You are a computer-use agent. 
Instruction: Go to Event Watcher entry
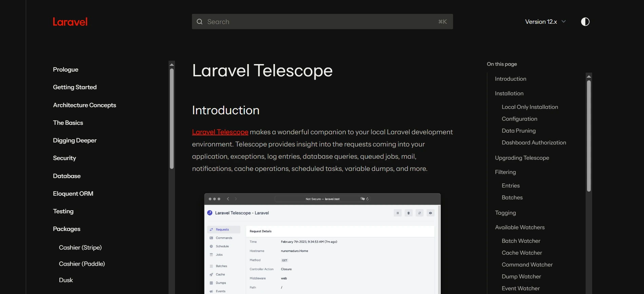pos(521,288)
